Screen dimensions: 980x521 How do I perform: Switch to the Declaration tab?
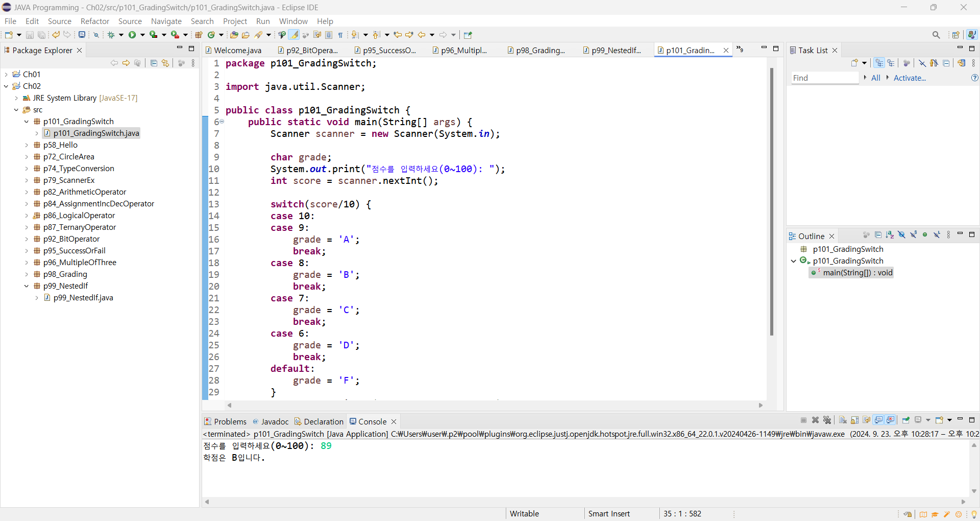pos(319,421)
